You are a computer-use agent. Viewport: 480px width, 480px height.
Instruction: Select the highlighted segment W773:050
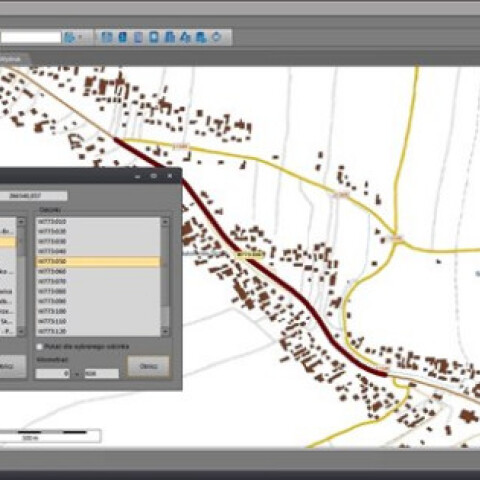(x=98, y=262)
